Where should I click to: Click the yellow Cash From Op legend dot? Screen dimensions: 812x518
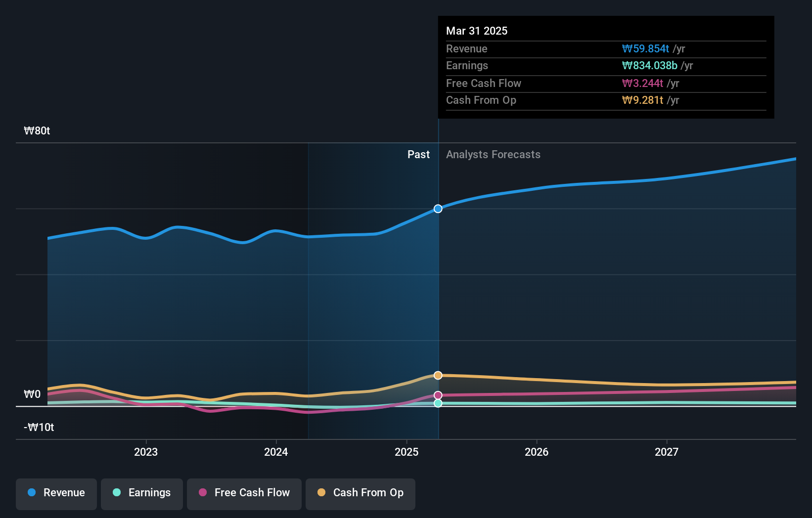[322, 493]
